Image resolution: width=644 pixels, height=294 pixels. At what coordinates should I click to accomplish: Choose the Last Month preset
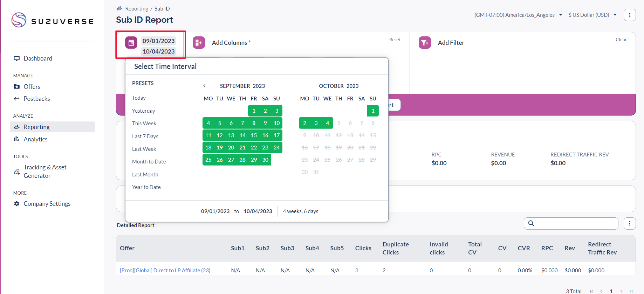145,175
